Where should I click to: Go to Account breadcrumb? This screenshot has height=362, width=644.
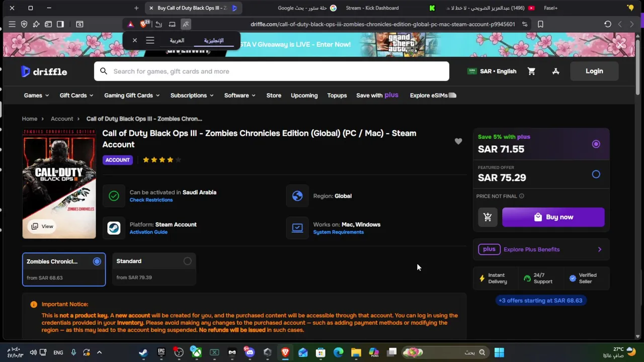(62, 119)
